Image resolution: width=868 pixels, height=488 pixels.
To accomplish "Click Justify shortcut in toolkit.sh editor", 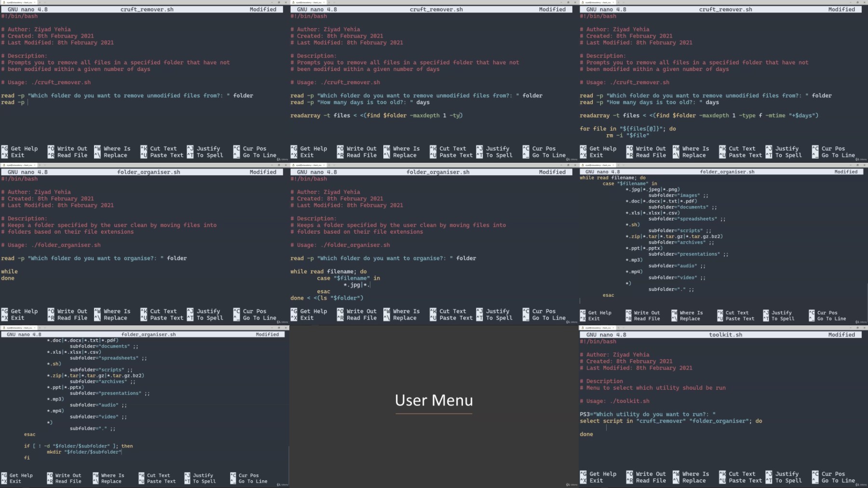I will pos(787,474).
